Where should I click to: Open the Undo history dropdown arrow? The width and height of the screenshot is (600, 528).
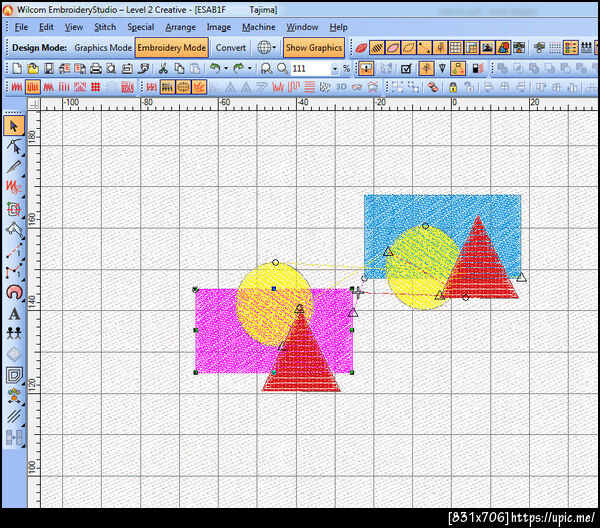(226, 69)
